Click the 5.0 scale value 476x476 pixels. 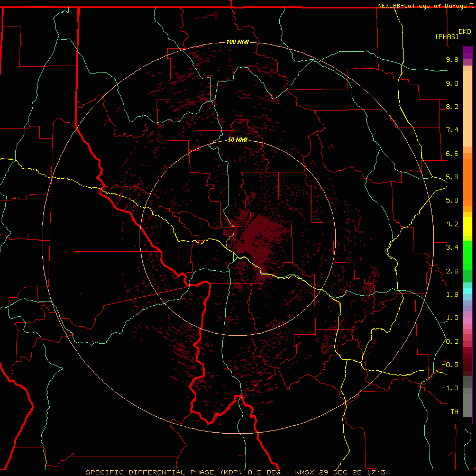click(x=452, y=200)
